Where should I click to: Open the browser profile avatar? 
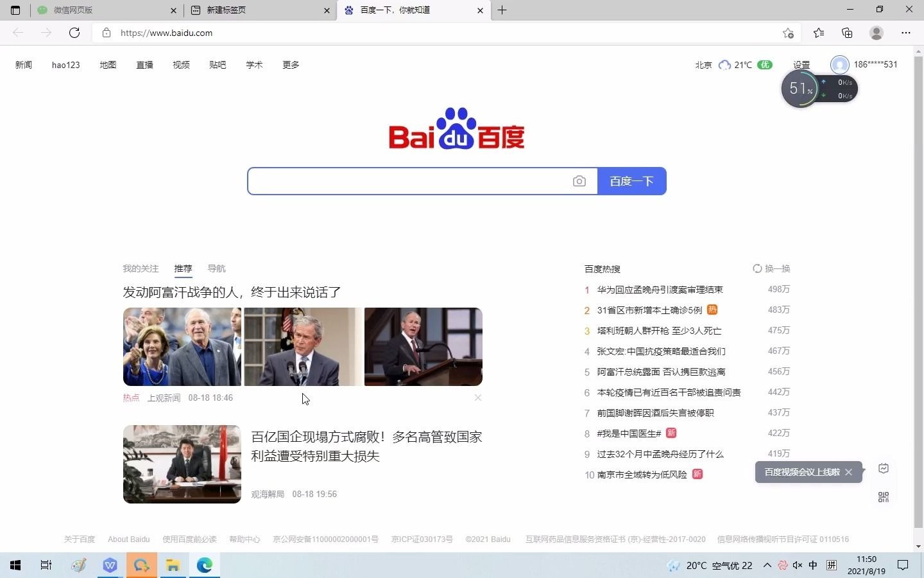coord(877,33)
